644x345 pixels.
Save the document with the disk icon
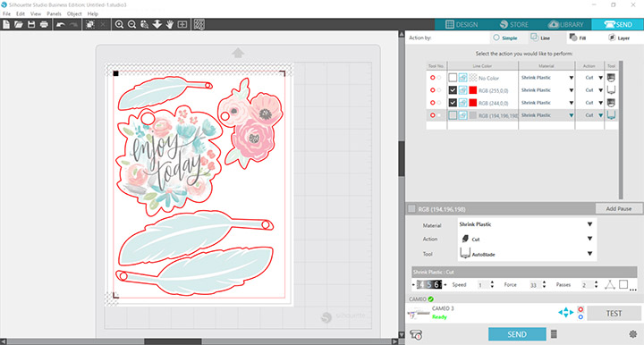pos(31,25)
